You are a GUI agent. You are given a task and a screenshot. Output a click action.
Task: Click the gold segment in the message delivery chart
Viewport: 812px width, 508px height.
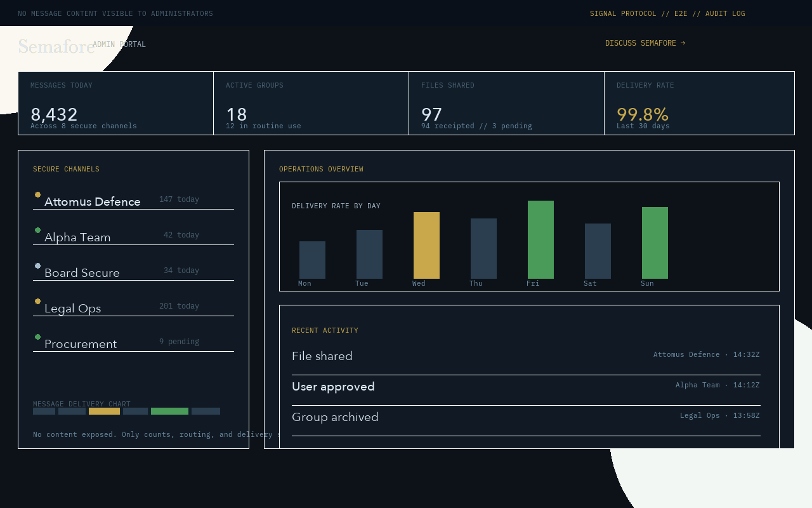click(x=104, y=411)
